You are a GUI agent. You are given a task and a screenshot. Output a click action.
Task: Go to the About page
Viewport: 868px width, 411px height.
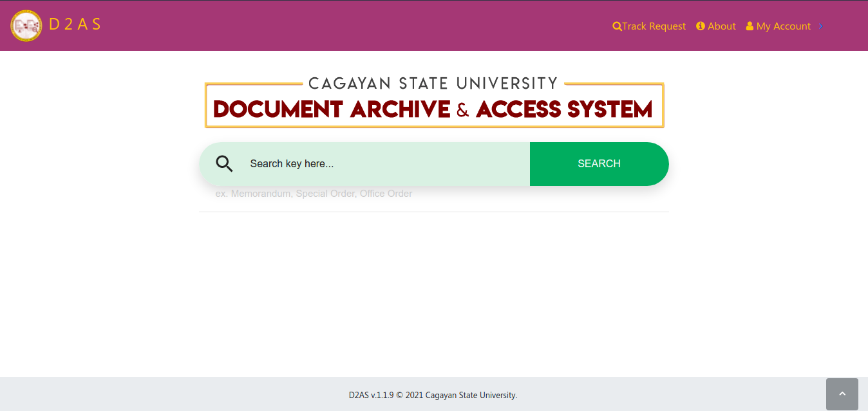pos(716,26)
